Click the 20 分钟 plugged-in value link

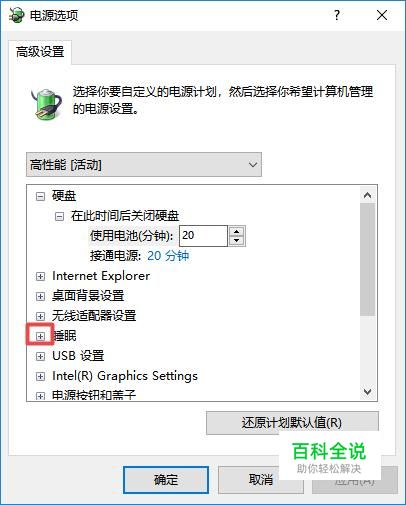(168, 256)
